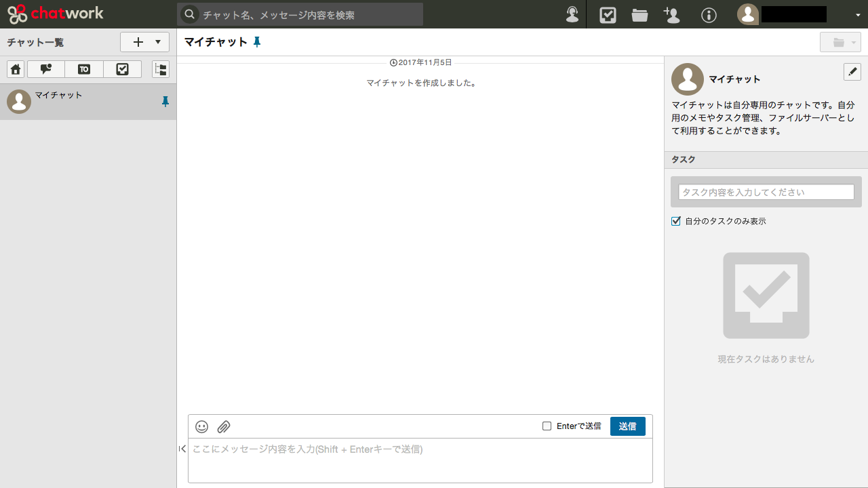Open the information icon in the top bar

pos(709,15)
